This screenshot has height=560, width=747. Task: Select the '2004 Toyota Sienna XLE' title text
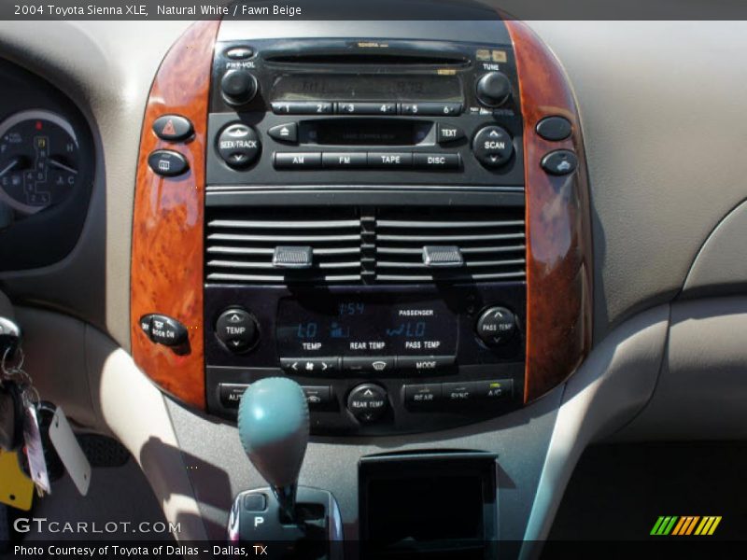pos(80,10)
